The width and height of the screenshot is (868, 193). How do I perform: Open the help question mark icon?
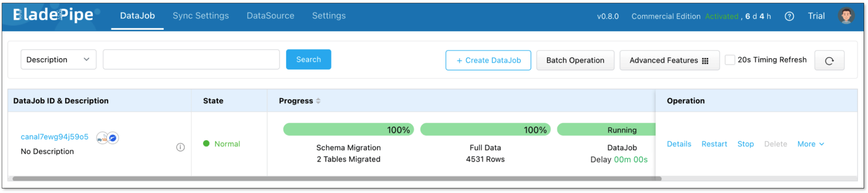coord(789,16)
